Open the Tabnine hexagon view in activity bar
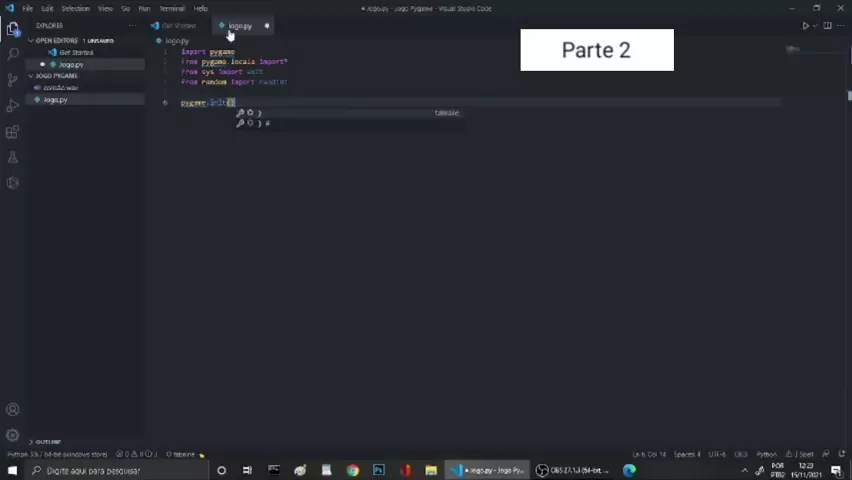Viewport: 852px width, 480px height. pyautogui.click(x=12, y=183)
